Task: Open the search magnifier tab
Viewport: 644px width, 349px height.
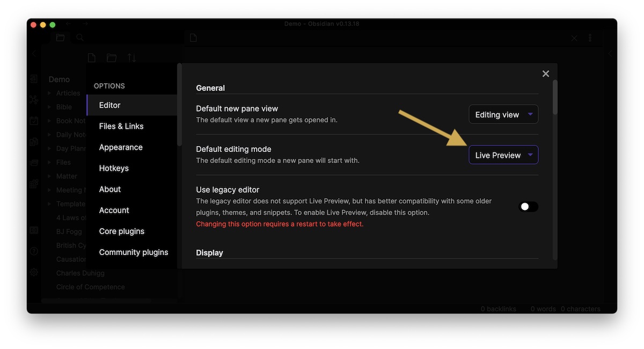Action: (x=80, y=38)
